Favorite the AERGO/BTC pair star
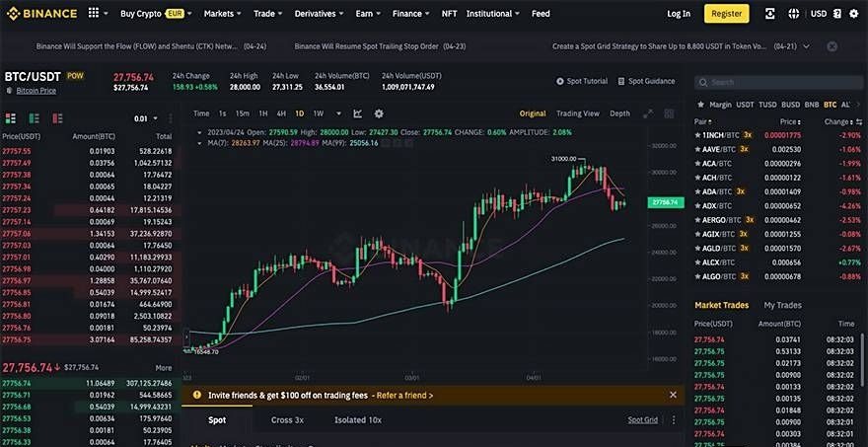The height and width of the screenshot is (447, 868). [698, 220]
